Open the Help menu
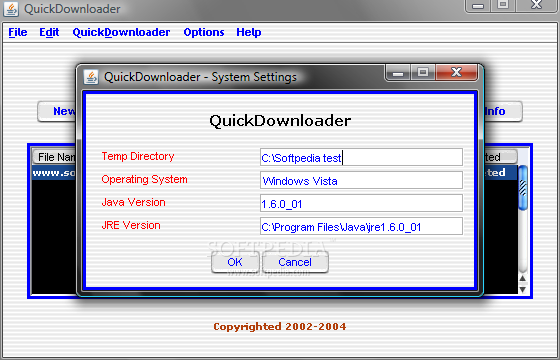560x360 pixels. click(x=249, y=32)
